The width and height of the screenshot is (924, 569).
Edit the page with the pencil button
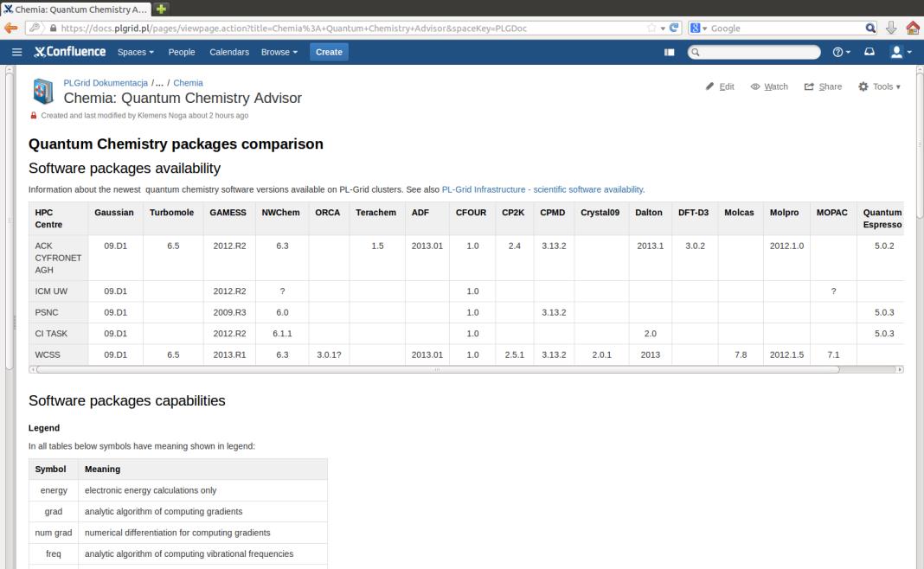(x=720, y=86)
